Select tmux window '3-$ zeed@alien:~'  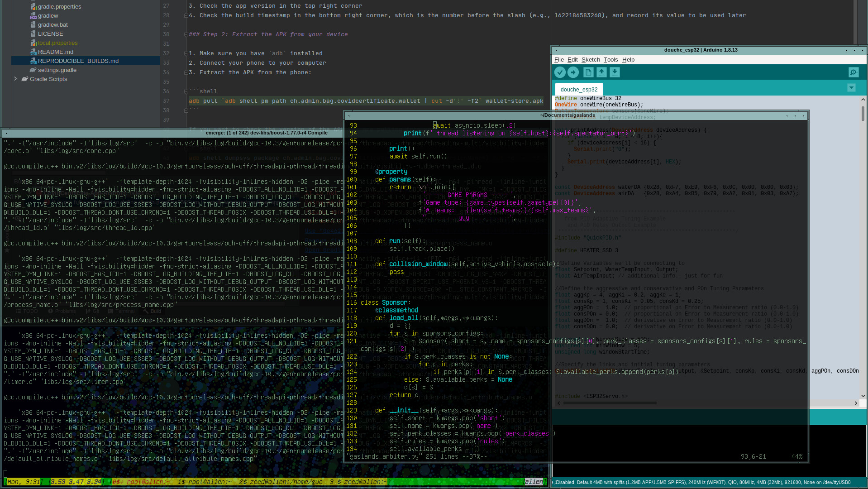coord(358,482)
